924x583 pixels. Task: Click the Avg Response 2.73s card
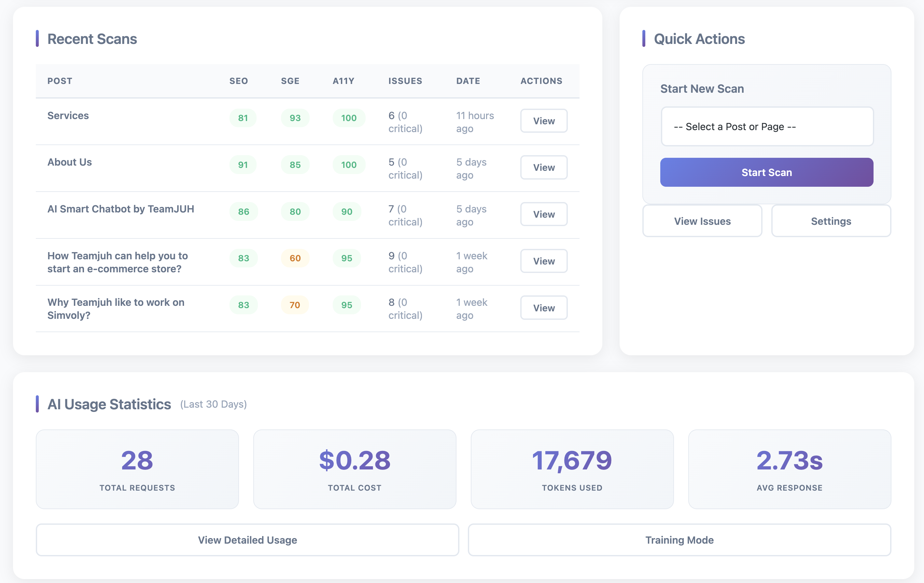click(x=789, y=469)
